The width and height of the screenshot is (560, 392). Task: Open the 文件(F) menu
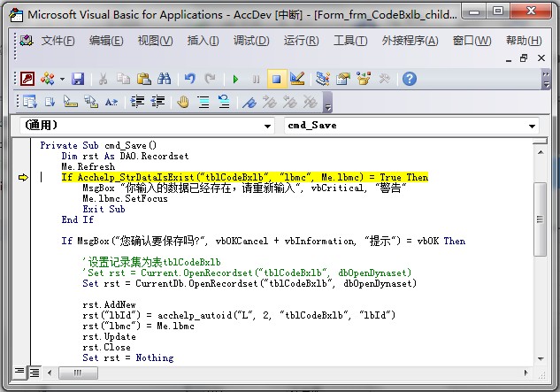[58, 41]
